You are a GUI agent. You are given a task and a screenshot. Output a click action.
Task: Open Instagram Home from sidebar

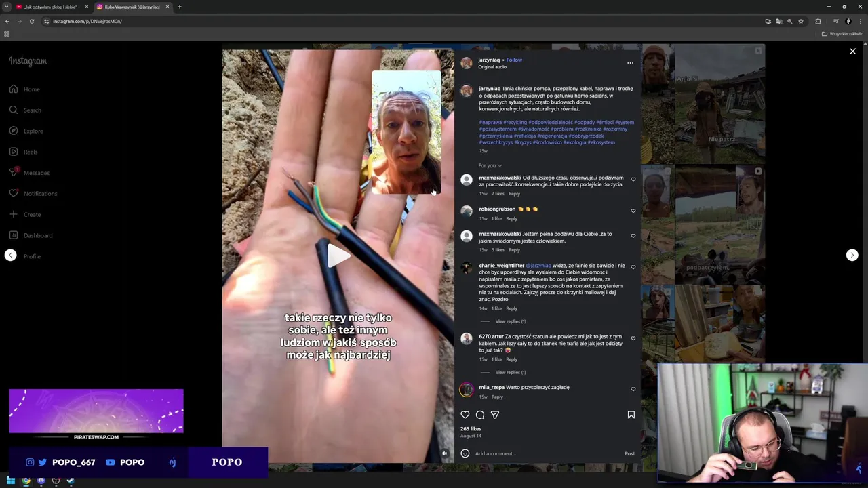(24, 89)
